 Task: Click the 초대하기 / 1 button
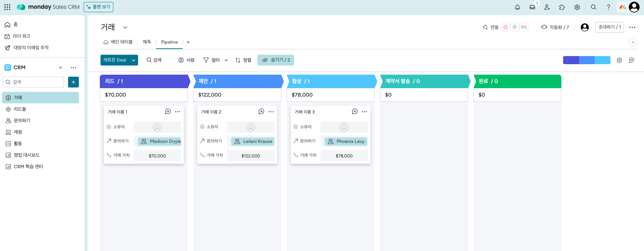pyautogui.click(x=609, y=27)
